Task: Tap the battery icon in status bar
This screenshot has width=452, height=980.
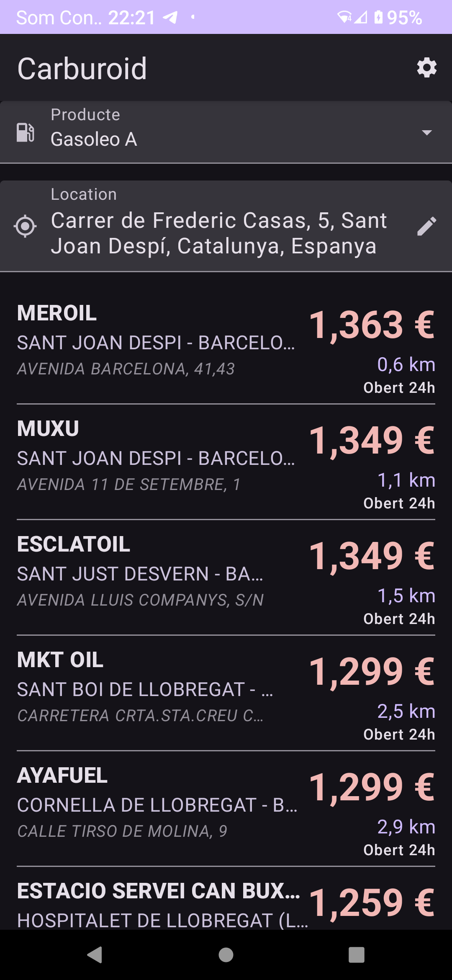Action: (x=378, y=18)
